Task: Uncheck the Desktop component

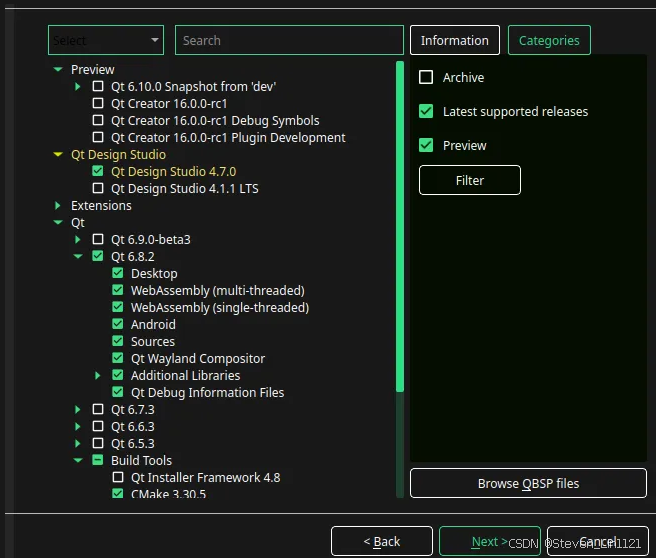Action: [118, 273]
